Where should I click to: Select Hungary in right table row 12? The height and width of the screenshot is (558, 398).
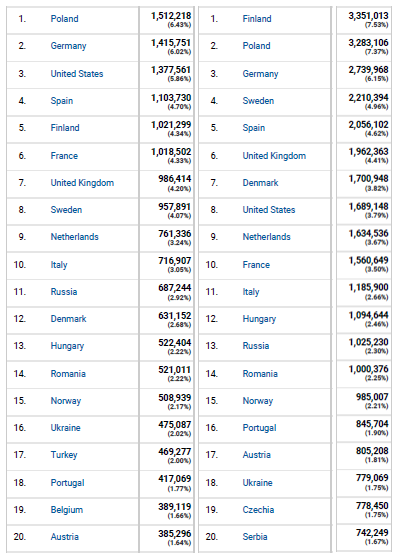click(x=259, y=319)
